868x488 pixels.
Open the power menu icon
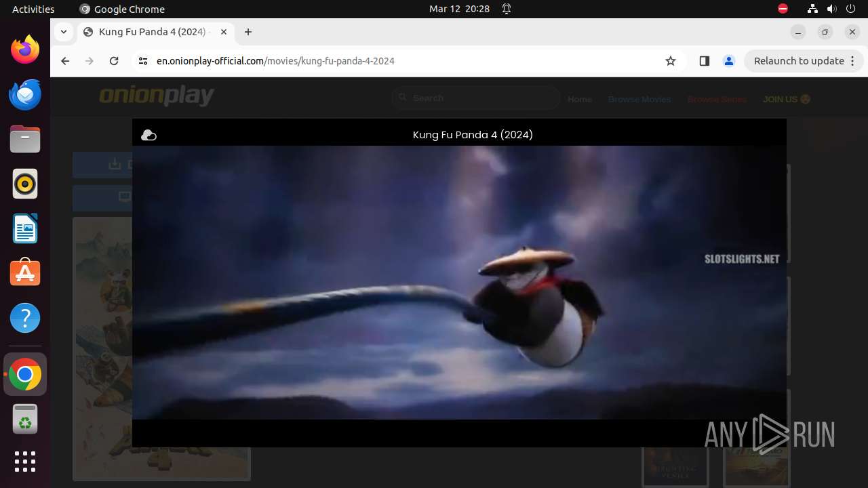(851, 9)
